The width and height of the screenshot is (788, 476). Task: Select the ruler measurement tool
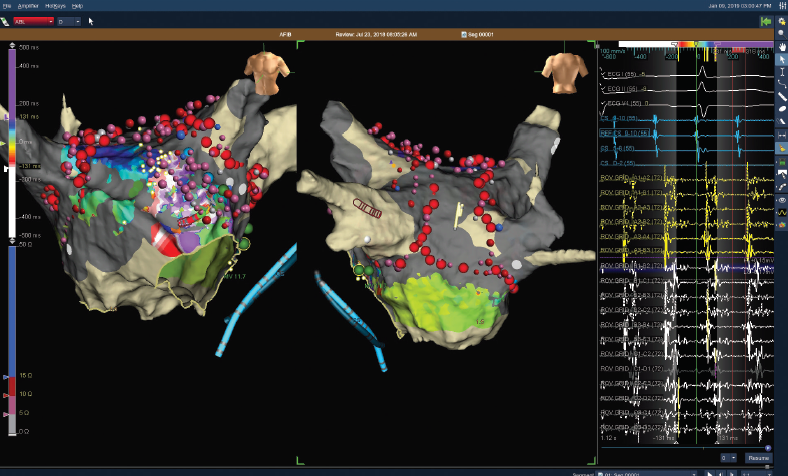(782, 97)
